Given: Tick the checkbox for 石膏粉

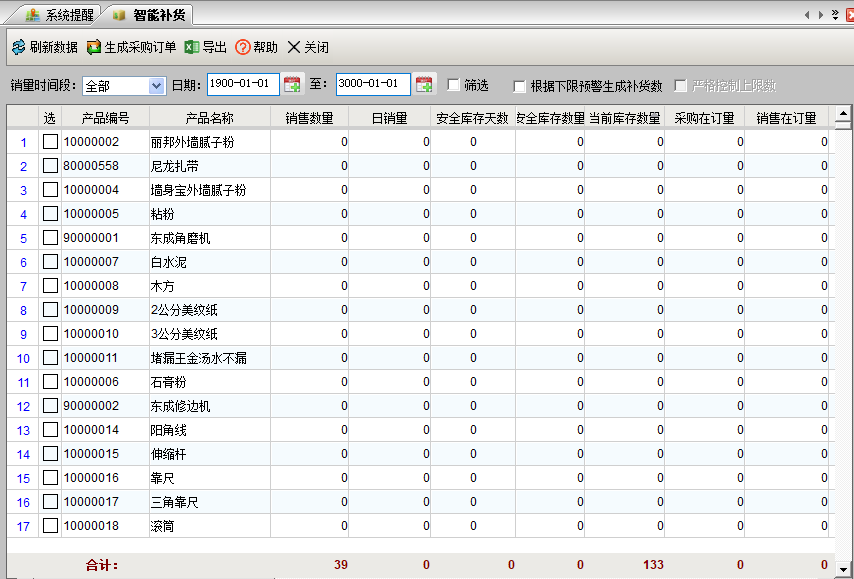Looking at the screenshot, I should (50, 381).
